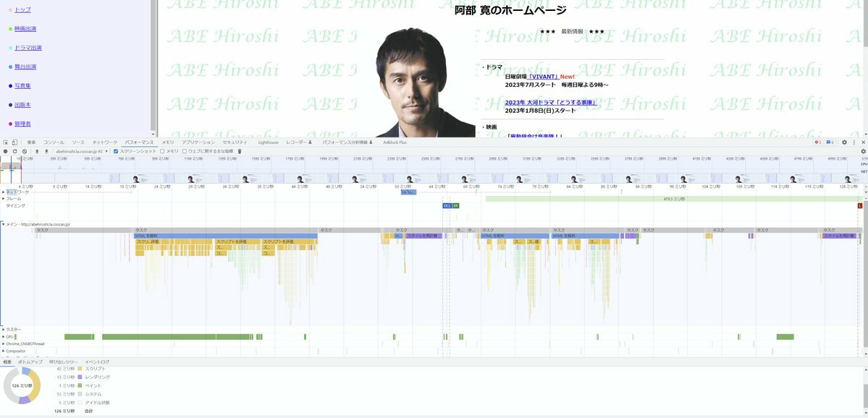This screenshot has width=868, height=418.
Task: Open DevTools settings gear in tab bar
Action: (844, 142)
